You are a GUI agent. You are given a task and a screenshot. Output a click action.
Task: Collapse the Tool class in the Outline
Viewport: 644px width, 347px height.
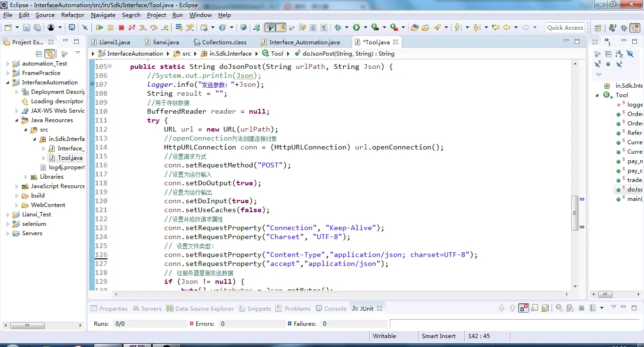coord(597,95)
